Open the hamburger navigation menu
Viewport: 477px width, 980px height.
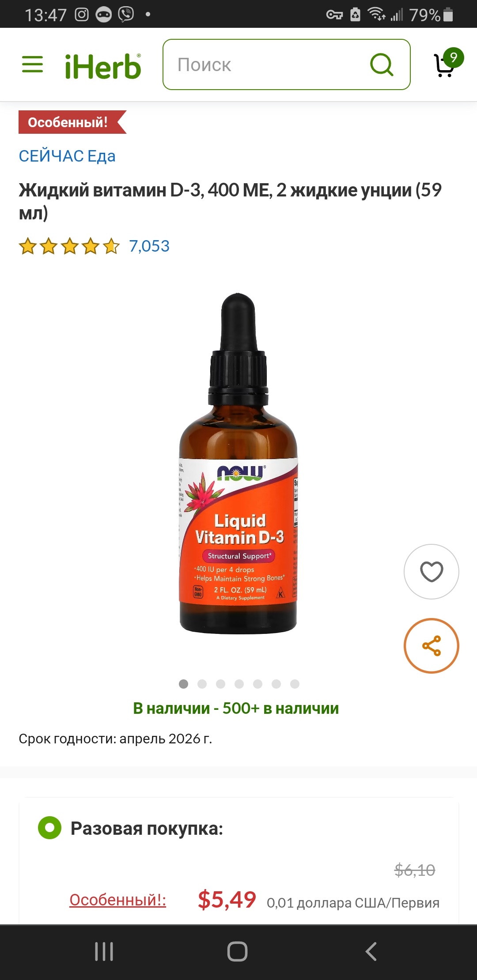pos(33,64)
